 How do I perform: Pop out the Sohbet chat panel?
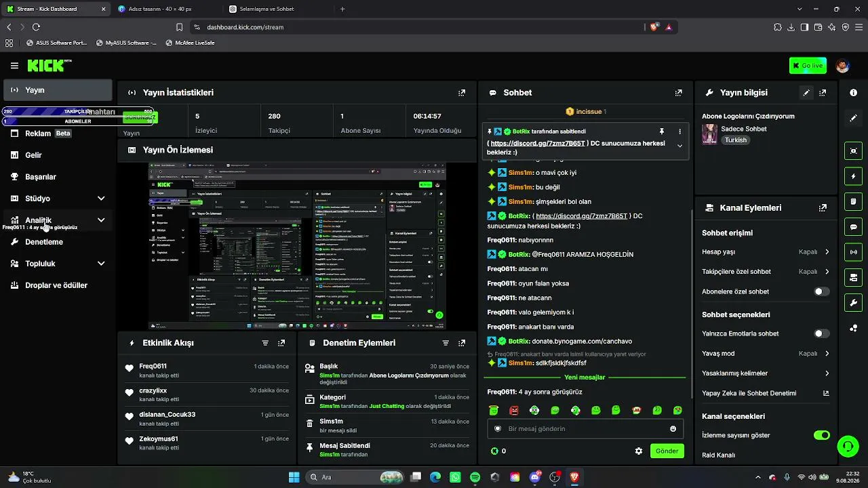(678, 93)
